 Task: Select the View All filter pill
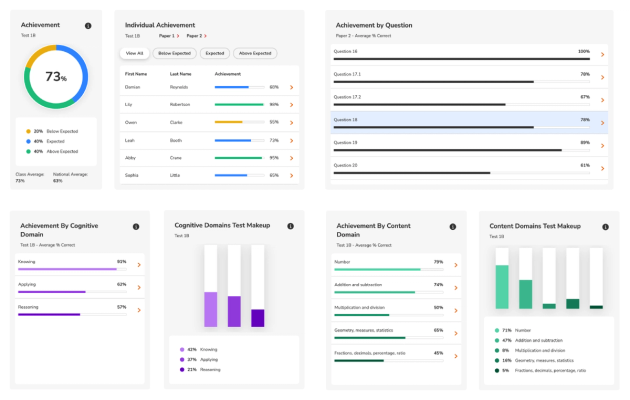(x=134, y=53)
